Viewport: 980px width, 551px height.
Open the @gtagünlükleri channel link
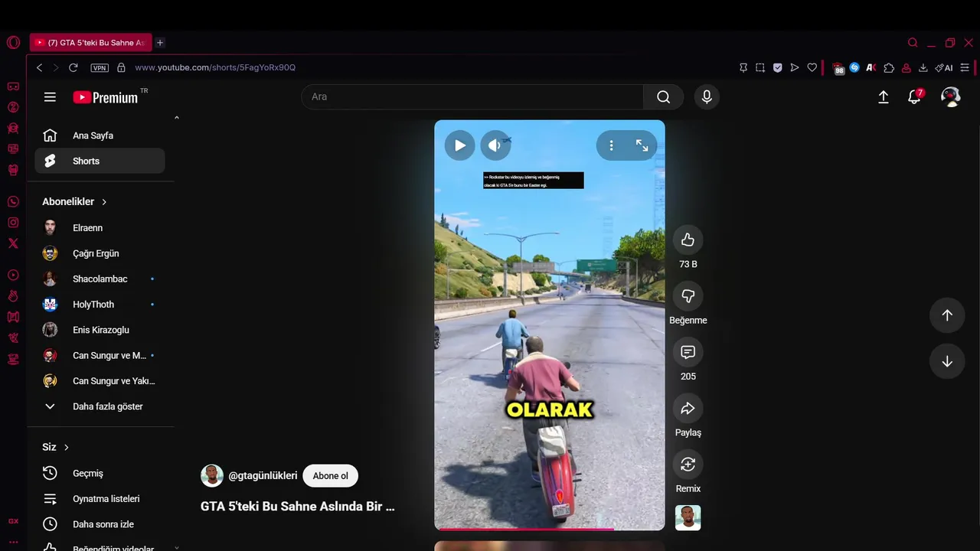click(x=263, y=476)
